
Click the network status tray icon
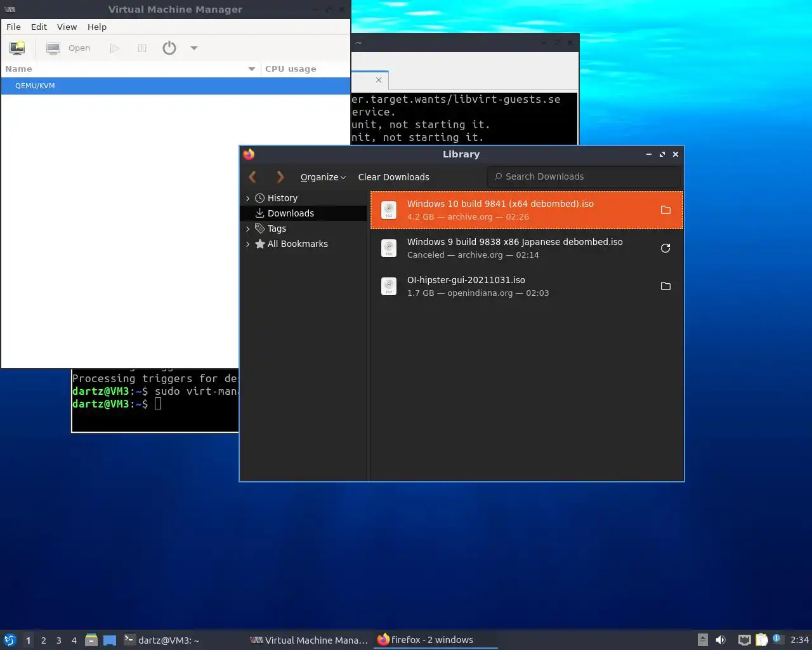point(745,640)
